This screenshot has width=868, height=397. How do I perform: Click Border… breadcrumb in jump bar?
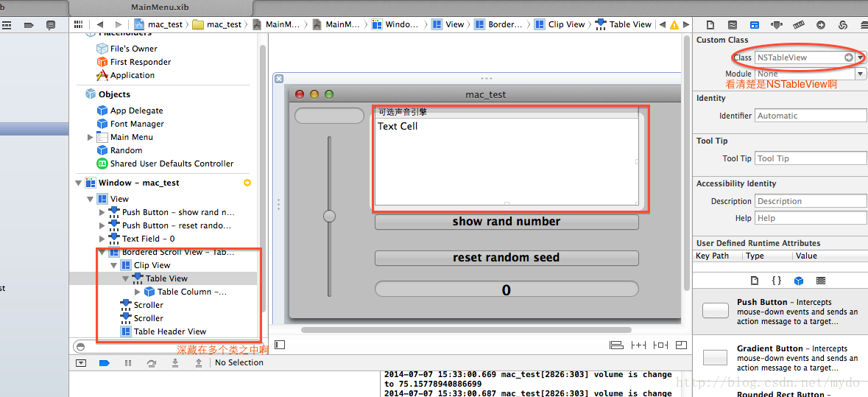tap(498, 24)
